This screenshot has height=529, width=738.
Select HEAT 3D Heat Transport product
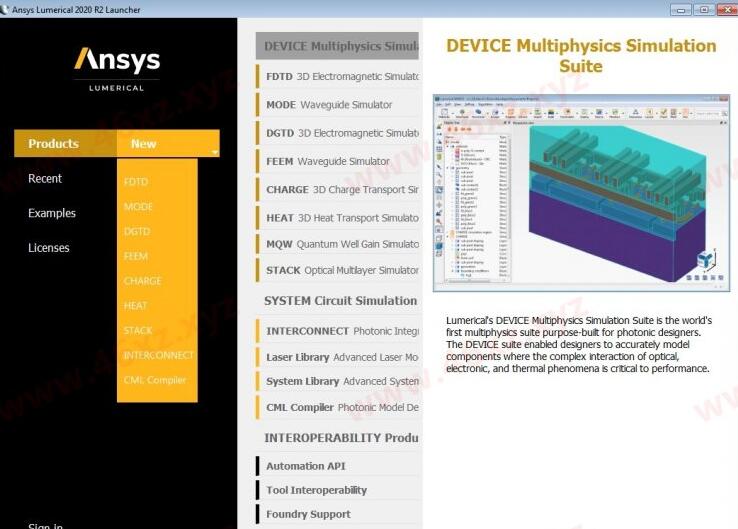click(337, 218)
